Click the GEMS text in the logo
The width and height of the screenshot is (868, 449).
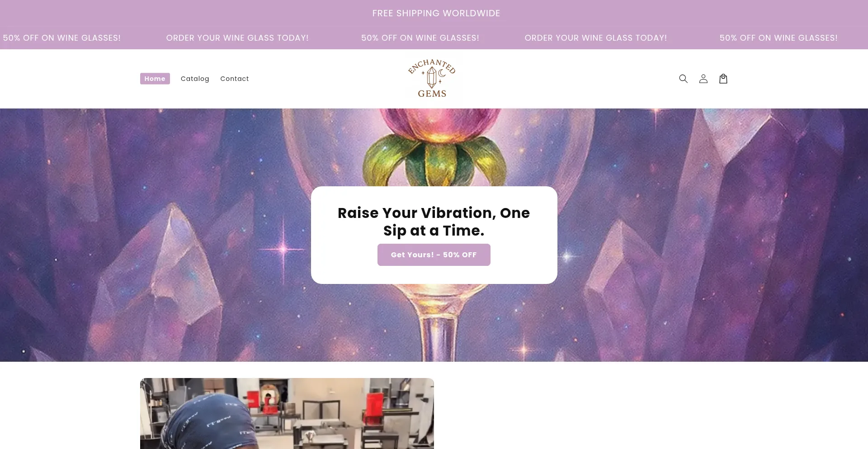click(x=432, y=94)
